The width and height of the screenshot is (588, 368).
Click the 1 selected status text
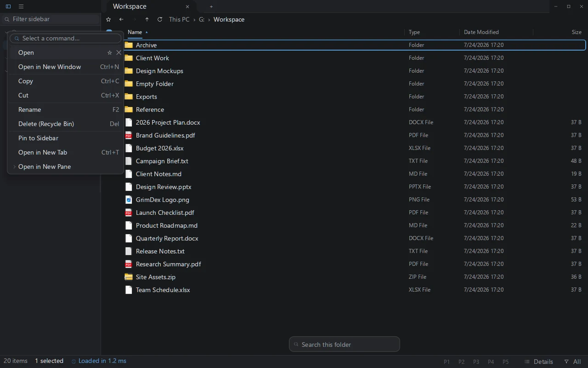[x=49, y=361]
